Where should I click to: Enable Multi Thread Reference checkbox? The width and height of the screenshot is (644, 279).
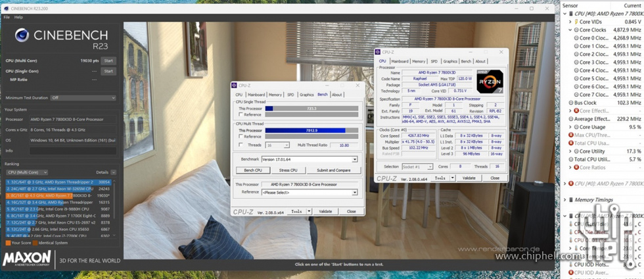[241, 137]
